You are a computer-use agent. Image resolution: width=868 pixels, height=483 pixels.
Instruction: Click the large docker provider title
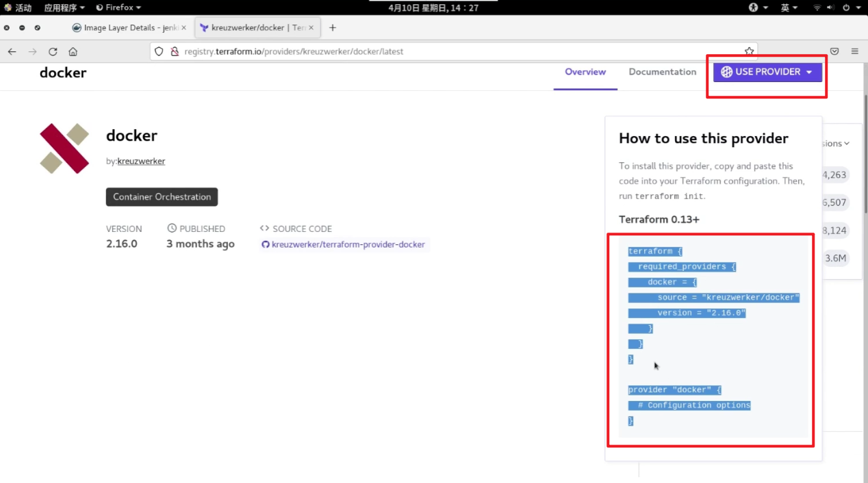coord(131,135)
